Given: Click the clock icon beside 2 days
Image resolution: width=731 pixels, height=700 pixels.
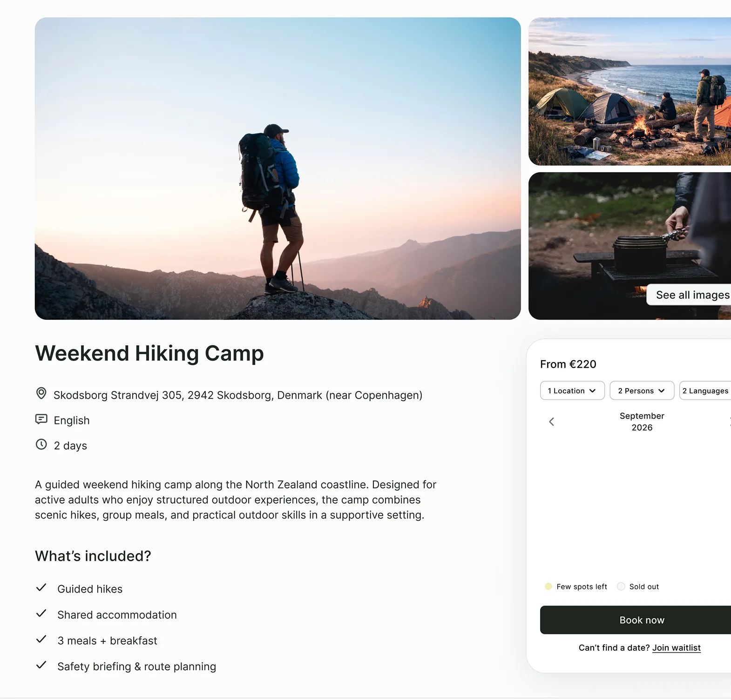Looking at the screenshot, I should [41, 444].
